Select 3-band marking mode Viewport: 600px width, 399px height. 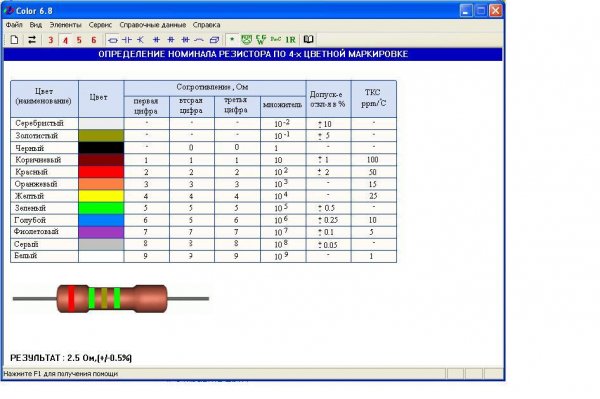coord(51,40)
